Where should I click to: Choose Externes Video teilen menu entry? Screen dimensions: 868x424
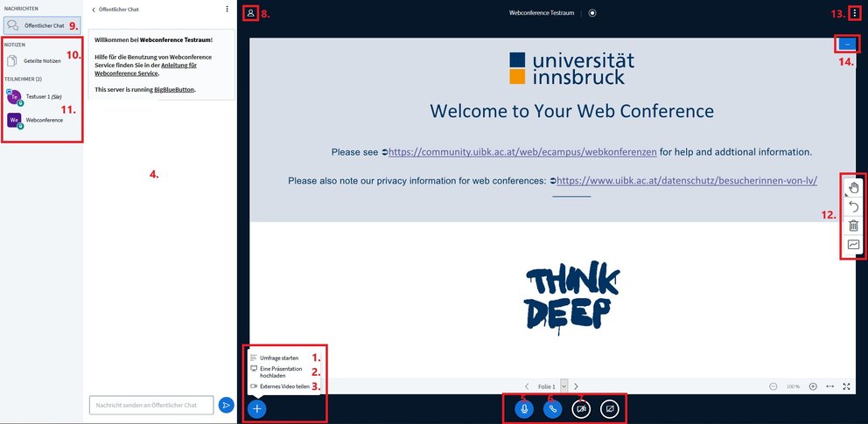tap(284, 386)
